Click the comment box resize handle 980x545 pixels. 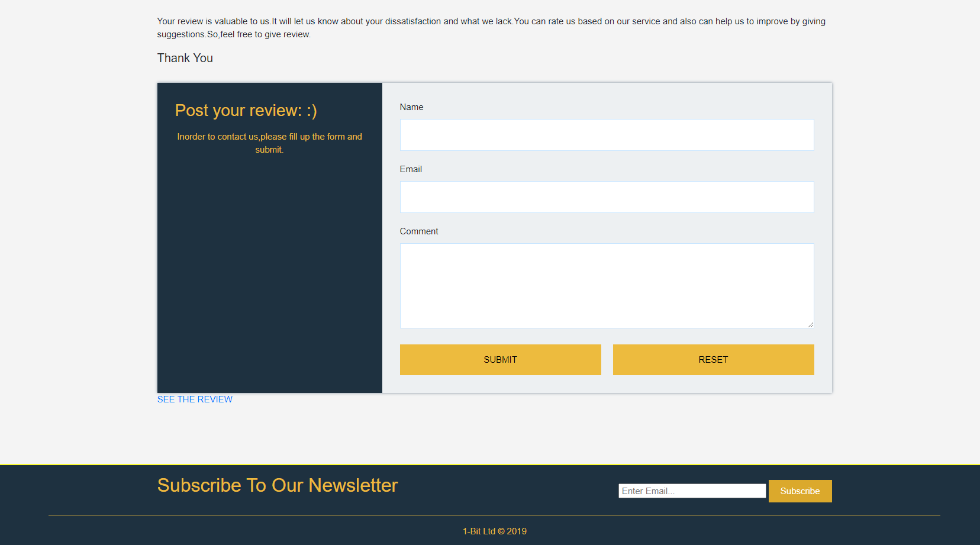[x=810, y=324]
